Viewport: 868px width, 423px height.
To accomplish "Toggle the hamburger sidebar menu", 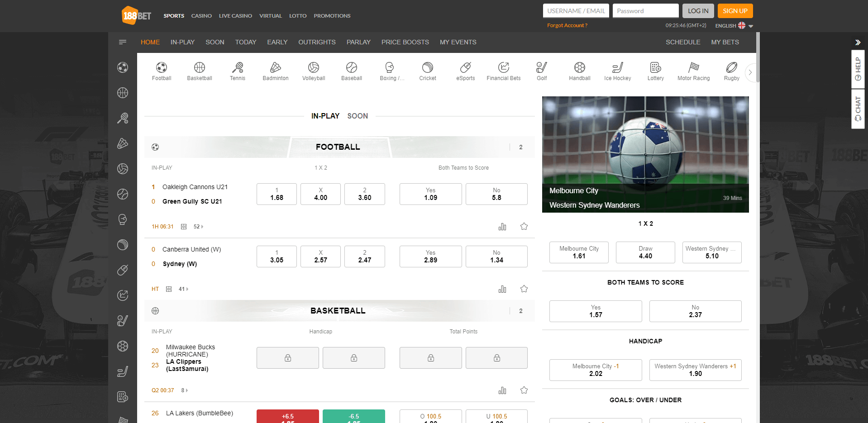I will pos(123,42).
